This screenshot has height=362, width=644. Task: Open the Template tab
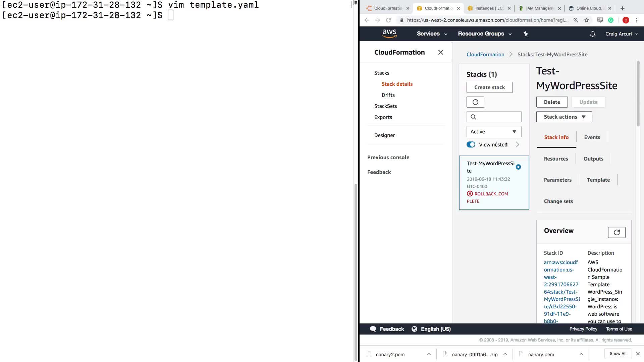point(598,180)
